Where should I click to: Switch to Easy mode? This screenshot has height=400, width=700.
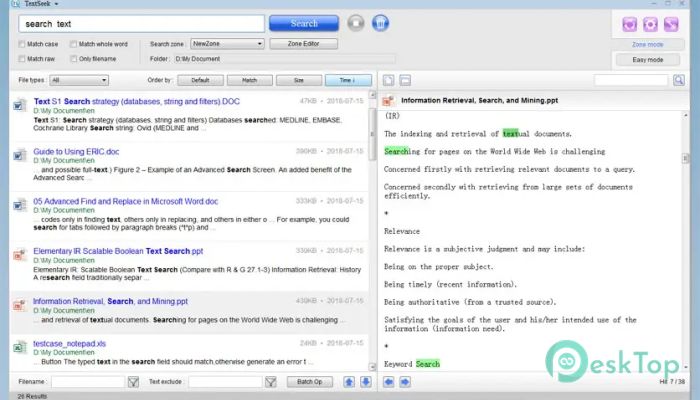[x=648, y=60]
